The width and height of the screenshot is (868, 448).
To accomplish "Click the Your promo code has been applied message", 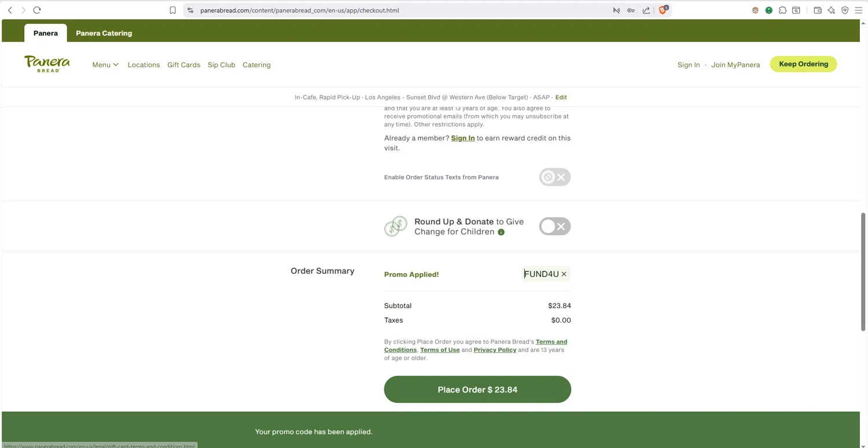I will click(314, 432).
